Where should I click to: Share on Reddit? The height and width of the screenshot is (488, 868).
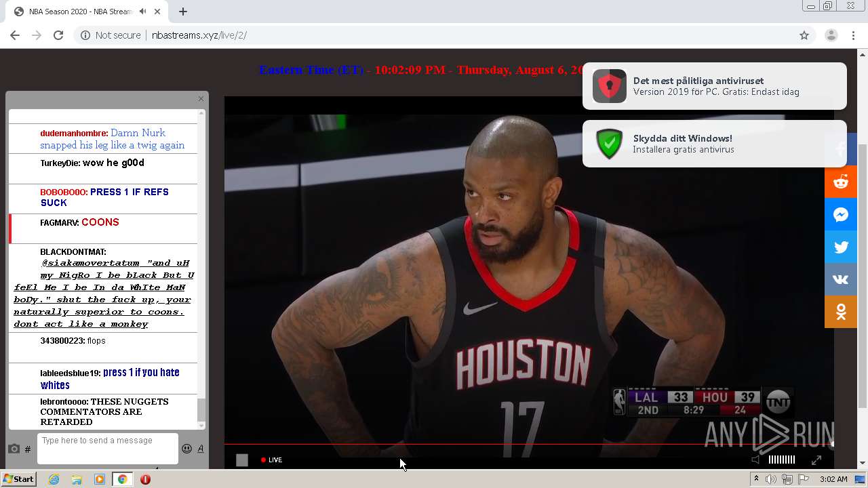tap(841, 182)
